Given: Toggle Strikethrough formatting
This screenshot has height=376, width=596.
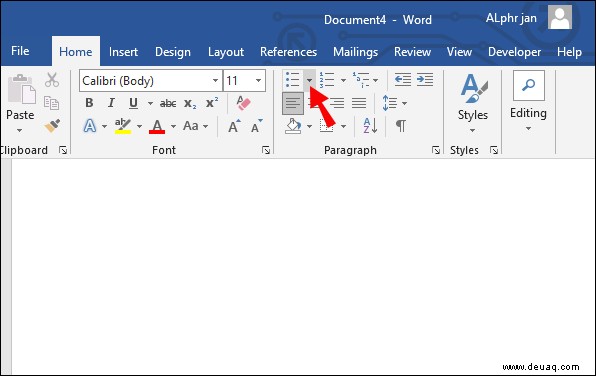Looking at the screenshot, I should coord(168,103).
